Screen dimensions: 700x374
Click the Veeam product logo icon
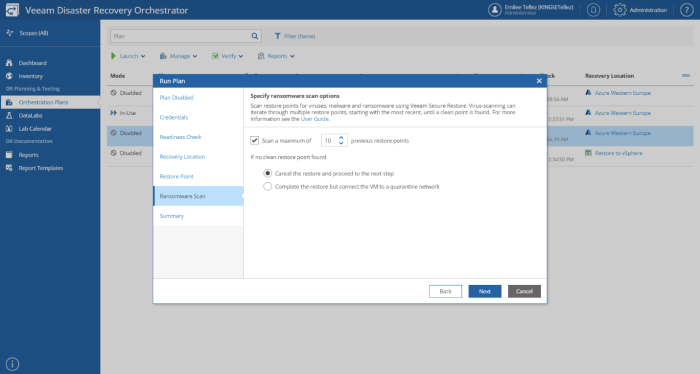(x=12, y=10)
